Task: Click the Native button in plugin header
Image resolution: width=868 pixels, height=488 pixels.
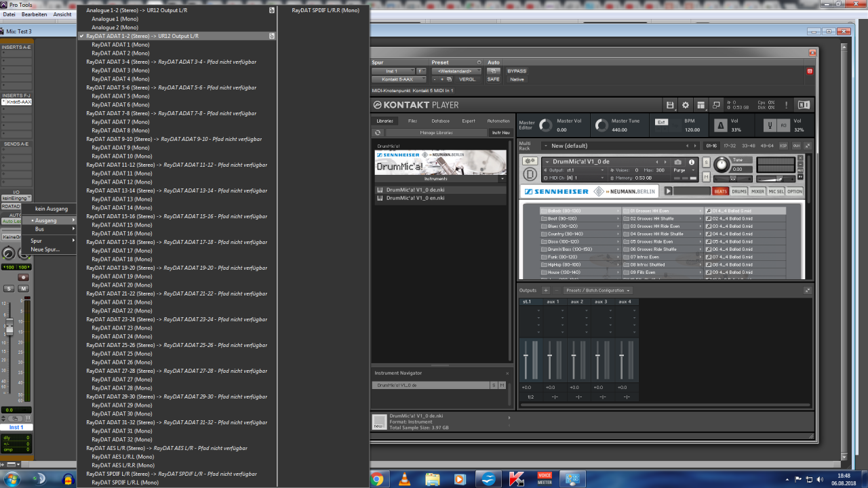Action: click(517, 79)
